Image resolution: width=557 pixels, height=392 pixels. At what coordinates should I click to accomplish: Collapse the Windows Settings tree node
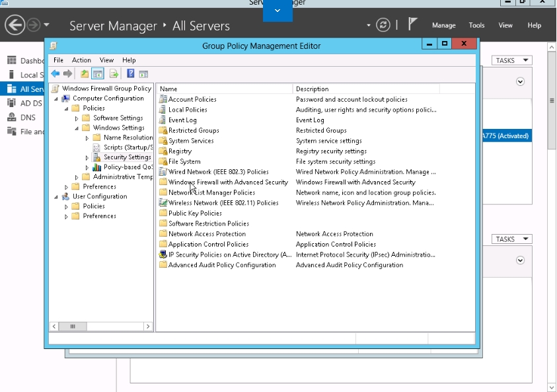pos(77,128)
